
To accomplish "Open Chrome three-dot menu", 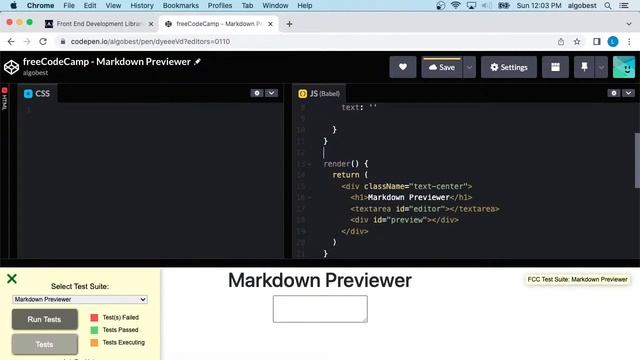I will coord(629,42).
